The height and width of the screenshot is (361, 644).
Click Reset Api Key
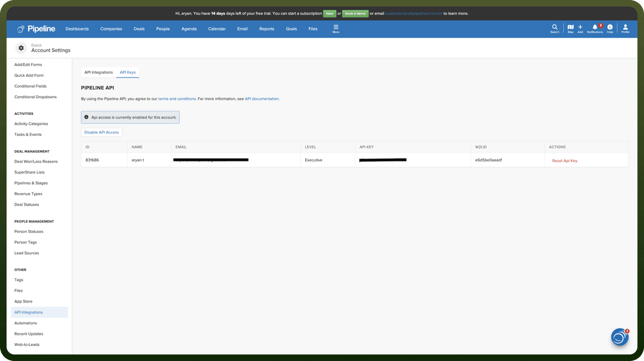pyautogui.click(x=564, y=161)
